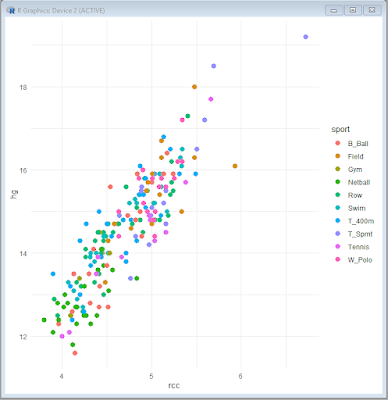Click the 'hg' y-axis title
Image resolution: width=388 pixels, height=400 pixels.
pos(15,195)
